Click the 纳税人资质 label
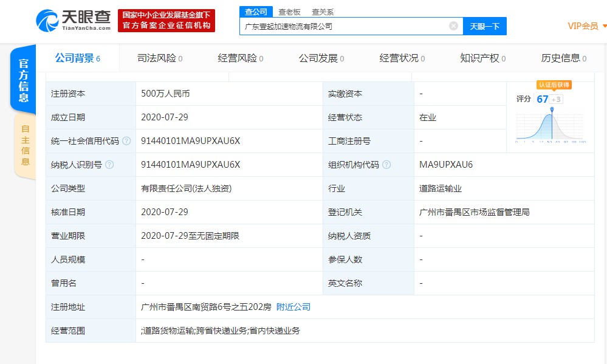The image size is (607, 364). pyautogui.click(x=349, y=236)
